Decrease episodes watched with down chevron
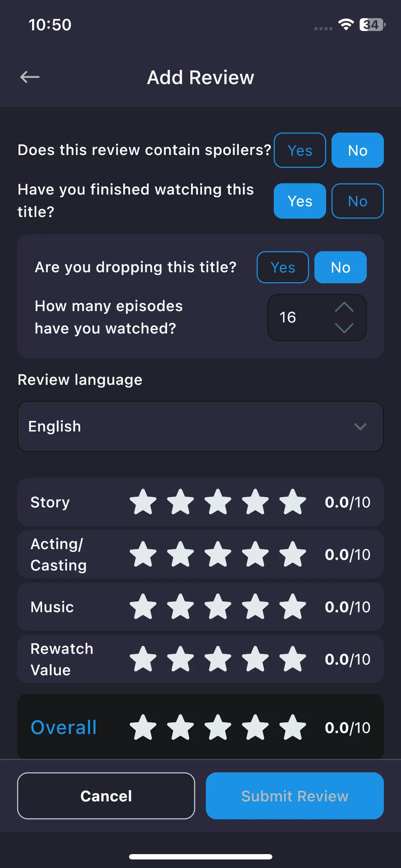Screen dimensions: 401x868 [x=344, y=328]
